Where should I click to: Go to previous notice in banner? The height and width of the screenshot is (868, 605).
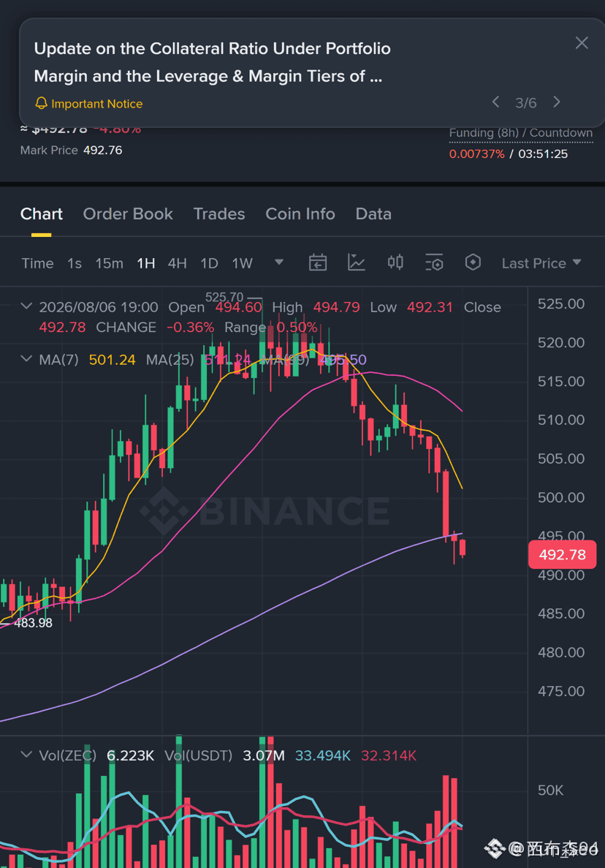(495, 102)
